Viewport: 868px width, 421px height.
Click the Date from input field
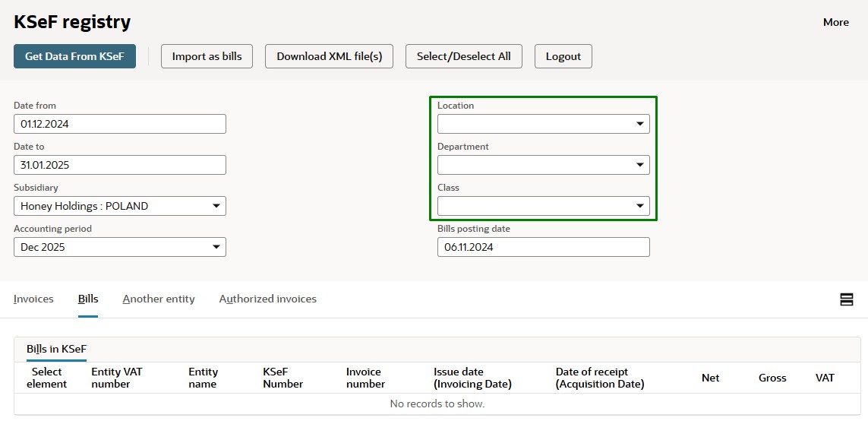coord(120,124)
